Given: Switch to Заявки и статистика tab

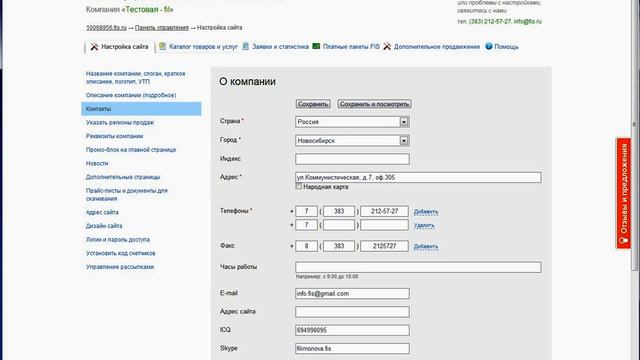Looking at the screenshot, I should 280,47.
